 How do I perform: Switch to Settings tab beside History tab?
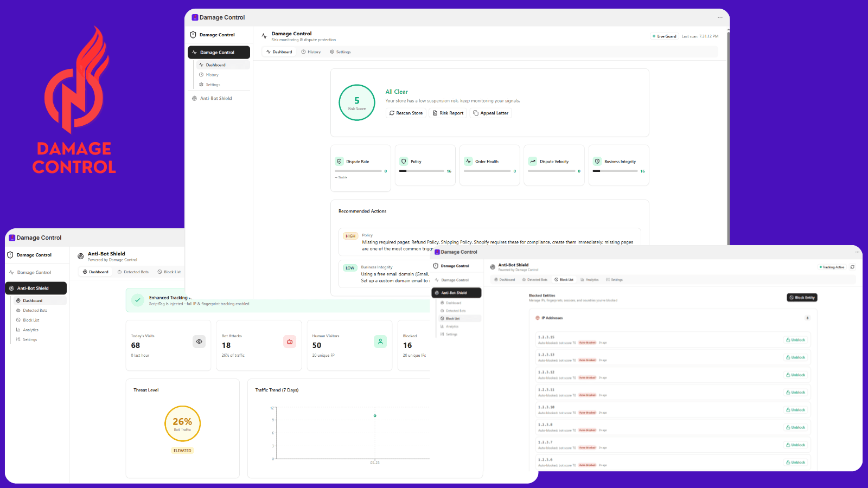point(340,52)
